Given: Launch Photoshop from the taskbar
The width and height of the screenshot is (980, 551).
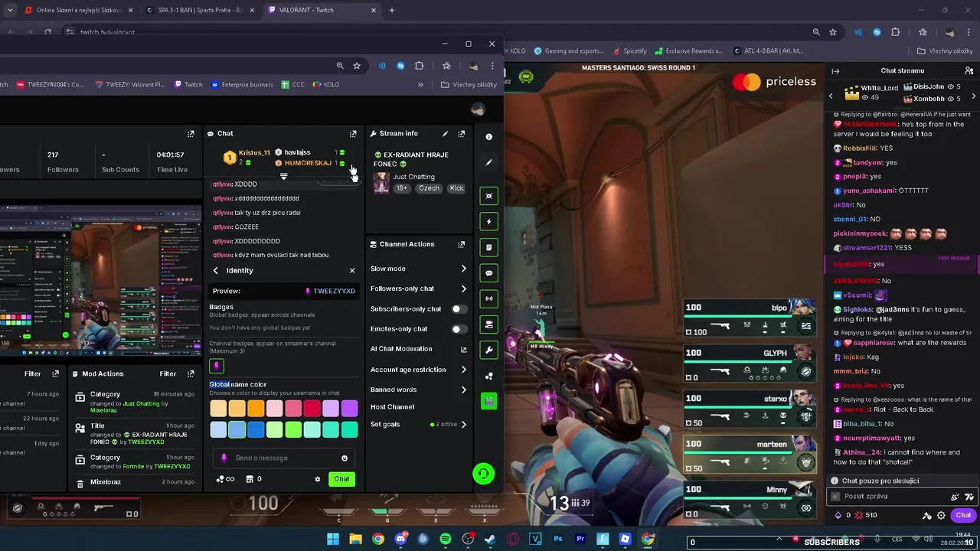Looking at the screenshot, I should (x=557, y=540).
